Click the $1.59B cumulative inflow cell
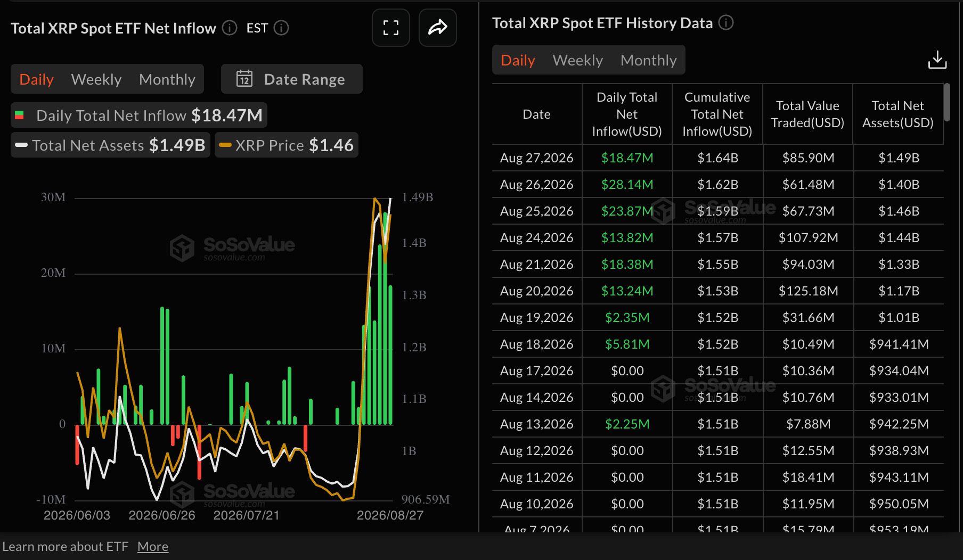963x560 pixels. [717, 211]
